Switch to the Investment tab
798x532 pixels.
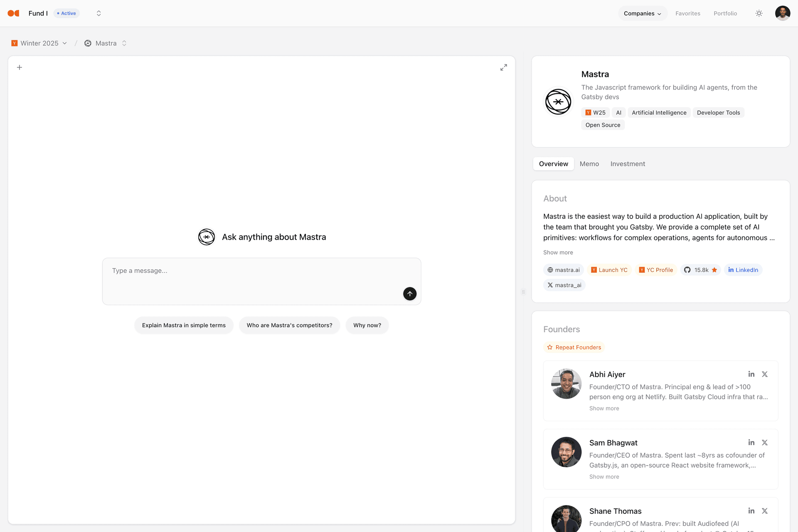point(628,164)
